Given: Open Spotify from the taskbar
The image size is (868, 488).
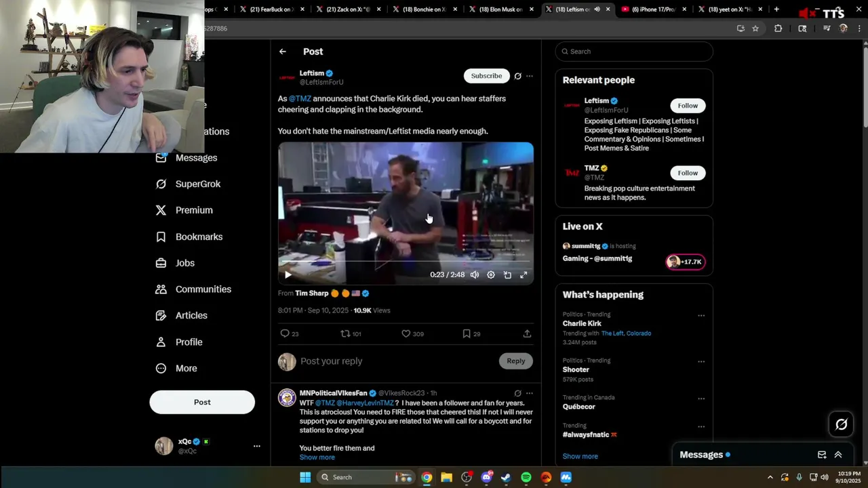Looking at the screenshot, I should pyautogui.click(x=526, y=477).
